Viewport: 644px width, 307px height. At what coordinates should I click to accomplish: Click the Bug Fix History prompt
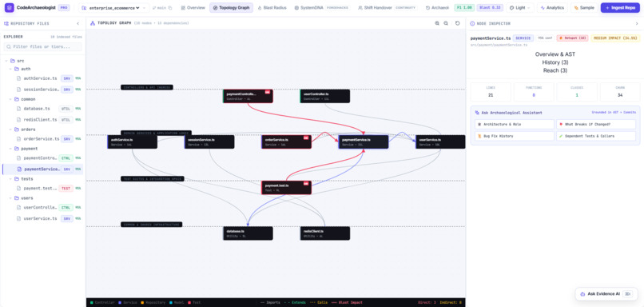click(515, 136)
